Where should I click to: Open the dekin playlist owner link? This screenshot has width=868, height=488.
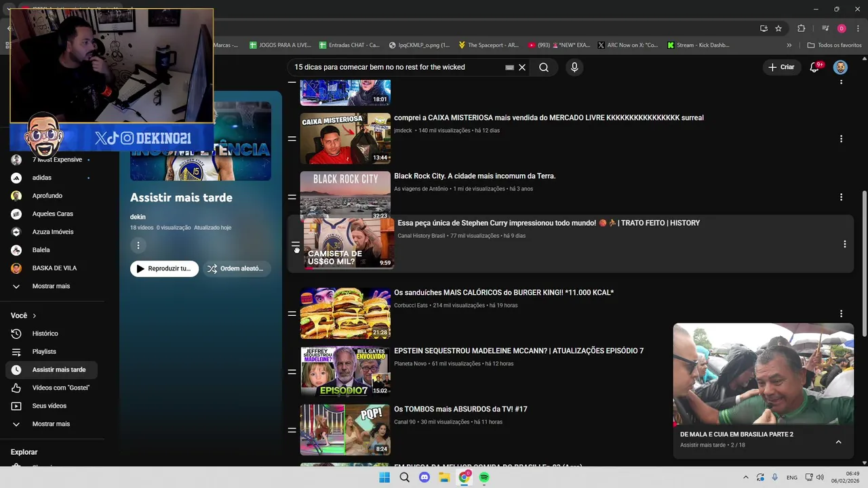[138, 217]
